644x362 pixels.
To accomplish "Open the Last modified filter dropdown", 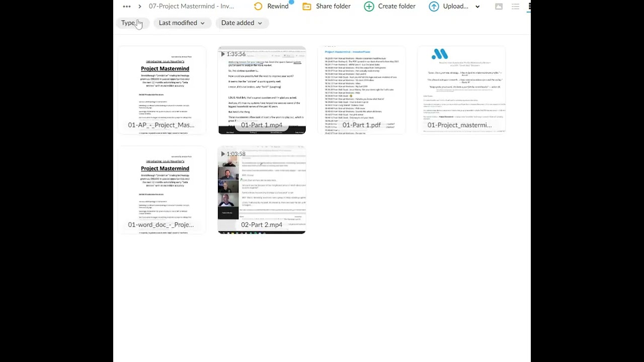I will click(182, 23).
